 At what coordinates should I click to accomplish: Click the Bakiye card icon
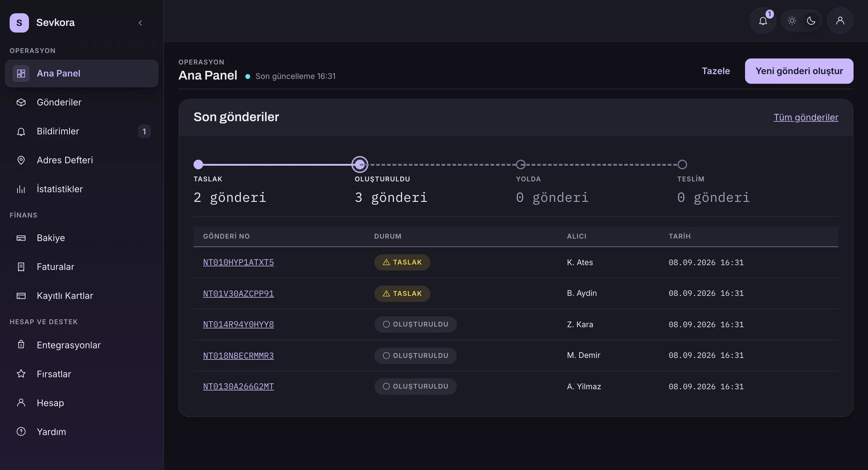[21, 238]
